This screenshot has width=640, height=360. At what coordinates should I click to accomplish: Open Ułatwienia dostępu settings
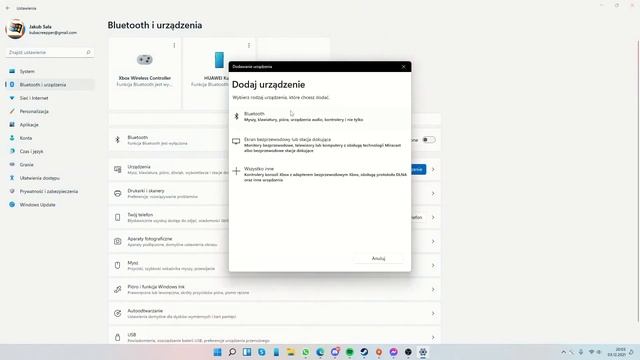50,178
